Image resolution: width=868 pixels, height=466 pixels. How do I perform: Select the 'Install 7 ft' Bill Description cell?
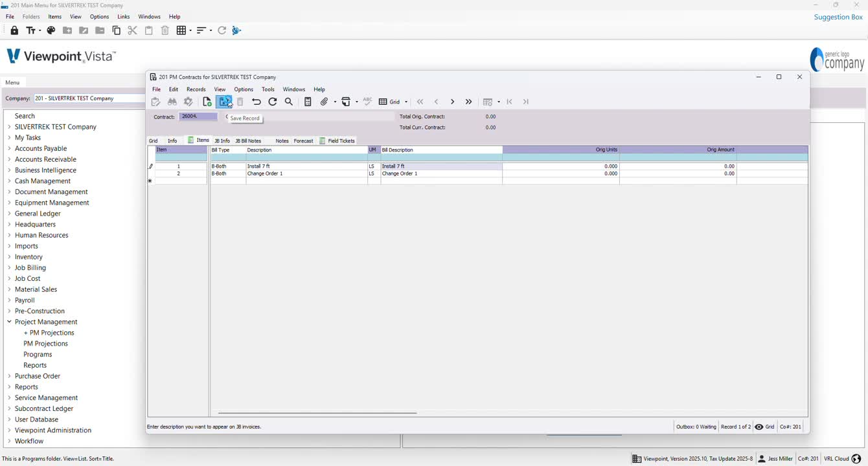[441, 166]
